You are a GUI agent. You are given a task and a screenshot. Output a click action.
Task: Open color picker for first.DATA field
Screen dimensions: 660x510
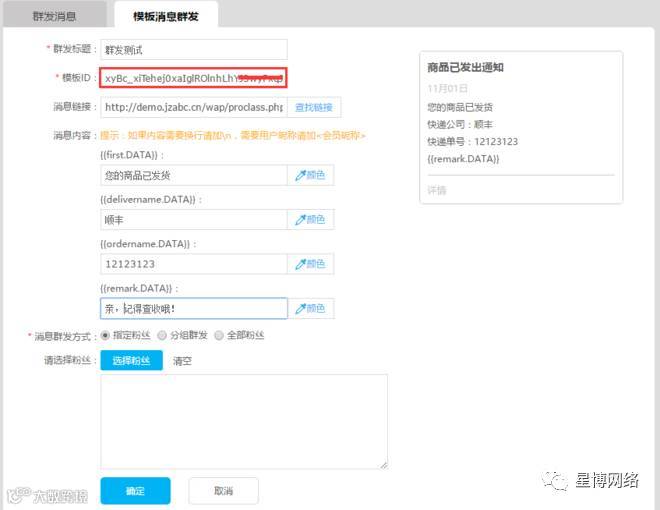click(x=311, y=175)
